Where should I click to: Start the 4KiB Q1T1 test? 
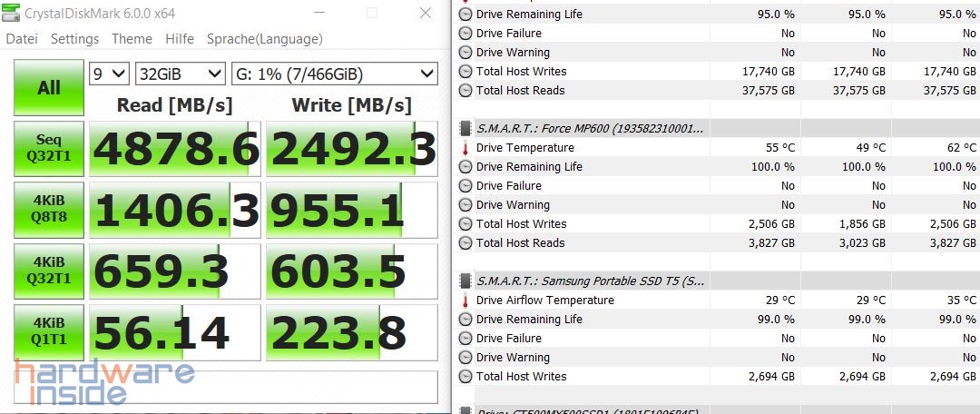[x=49, y=332]
